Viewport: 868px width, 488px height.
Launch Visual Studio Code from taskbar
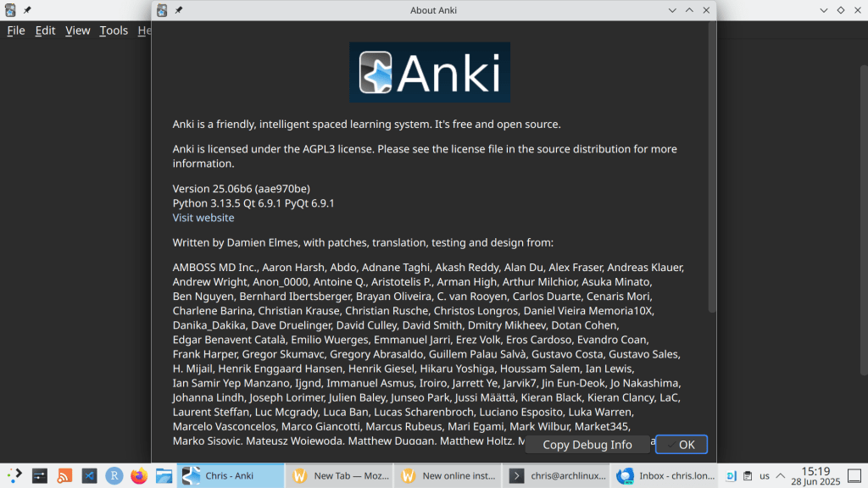click(x=89, y=476)
